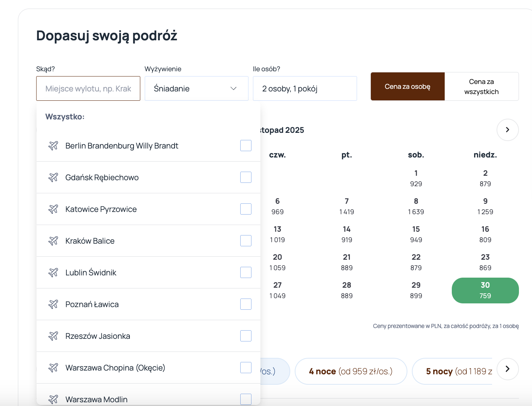Viewport: 532px width, 406px height.
Task: Click the airplane icon for Rzeszów Jasionka
Action: pyautogui.click(x=53, y=336)
